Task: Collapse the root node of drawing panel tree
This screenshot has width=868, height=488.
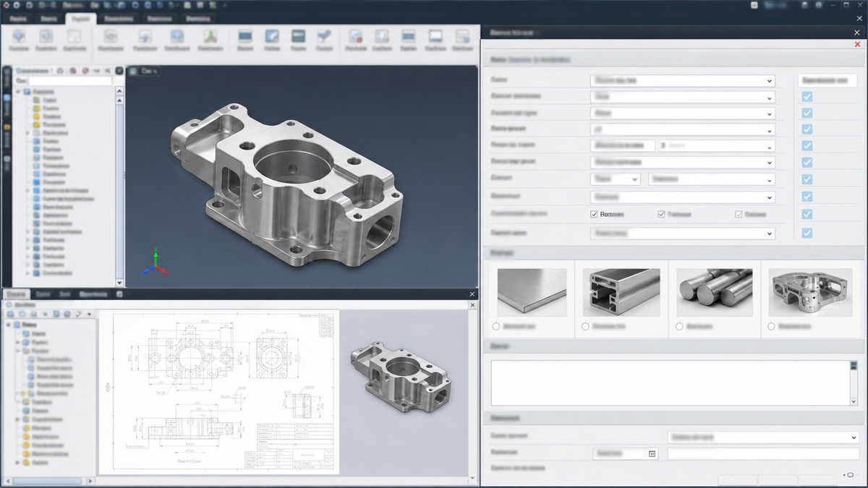Action: (8, 325)
